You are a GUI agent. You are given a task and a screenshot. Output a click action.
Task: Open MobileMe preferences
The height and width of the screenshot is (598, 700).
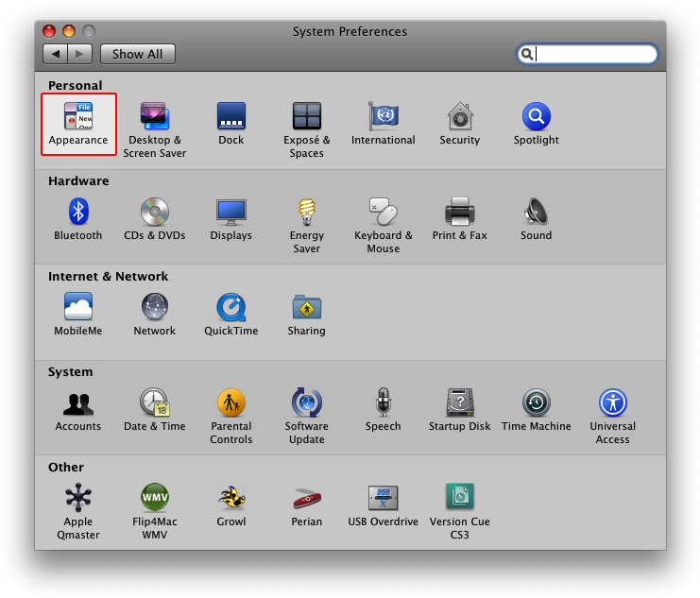pos(78,315)
